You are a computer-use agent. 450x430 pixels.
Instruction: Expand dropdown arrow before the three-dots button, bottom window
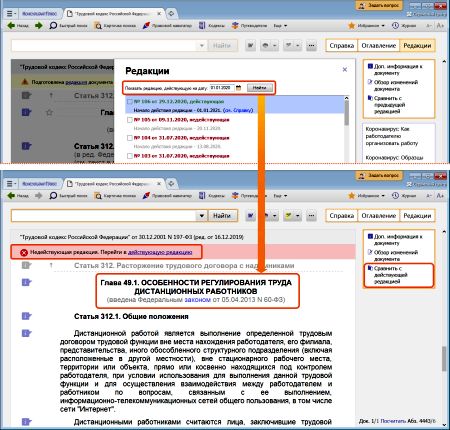(x=297, y=216)
